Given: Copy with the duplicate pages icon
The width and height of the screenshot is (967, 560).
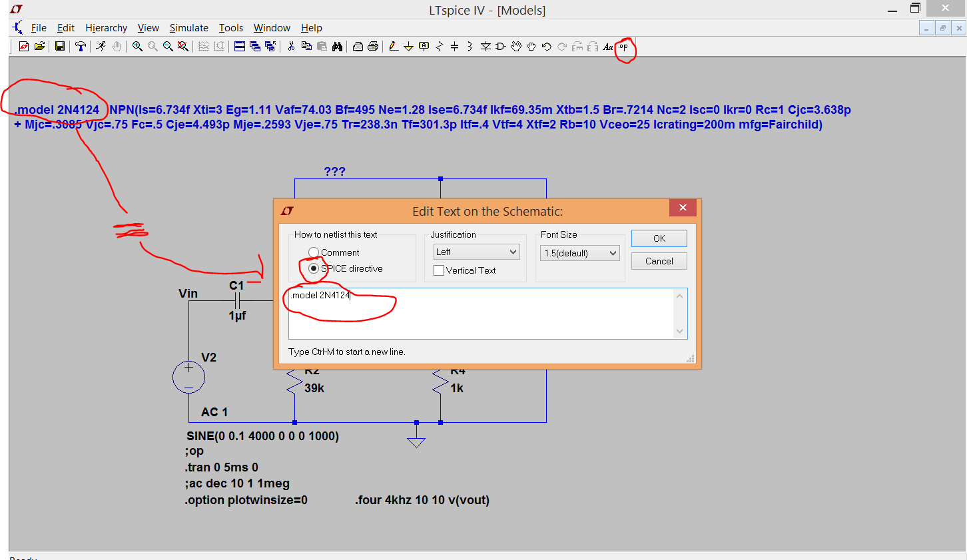Looking at the screenshot, I should pos(306,47).
